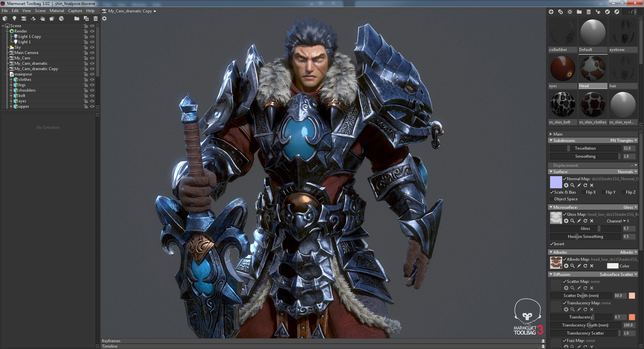Viewport: 644px width, 349px height.
Task: Import material arrow icon
Action: click(607, 12)
